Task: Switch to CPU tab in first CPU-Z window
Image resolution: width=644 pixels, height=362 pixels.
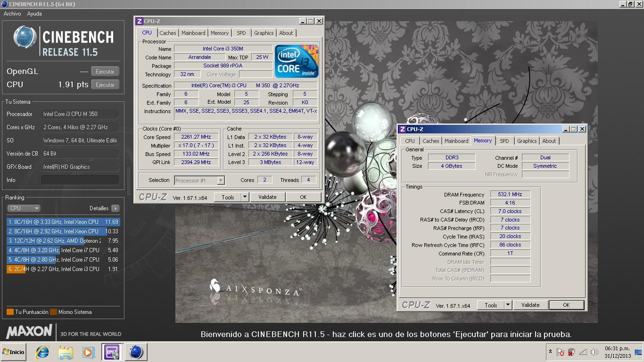Action: [x=147, y=33]
